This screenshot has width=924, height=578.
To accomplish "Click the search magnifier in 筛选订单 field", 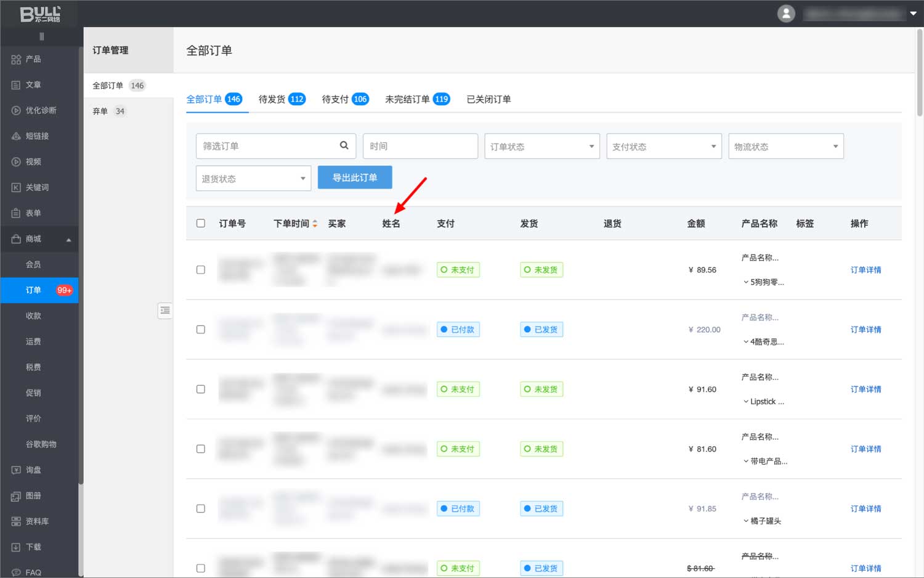I will coord(344,145).
